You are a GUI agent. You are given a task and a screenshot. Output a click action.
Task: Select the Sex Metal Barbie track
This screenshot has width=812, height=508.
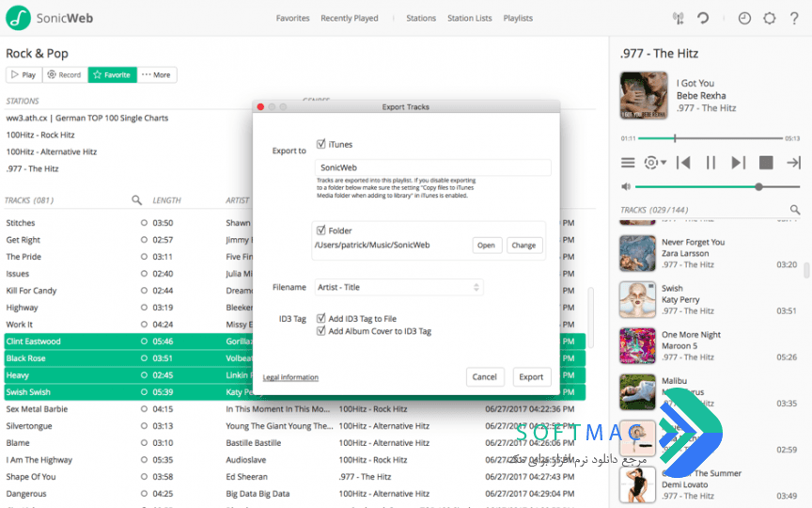[x=37, y=409]
